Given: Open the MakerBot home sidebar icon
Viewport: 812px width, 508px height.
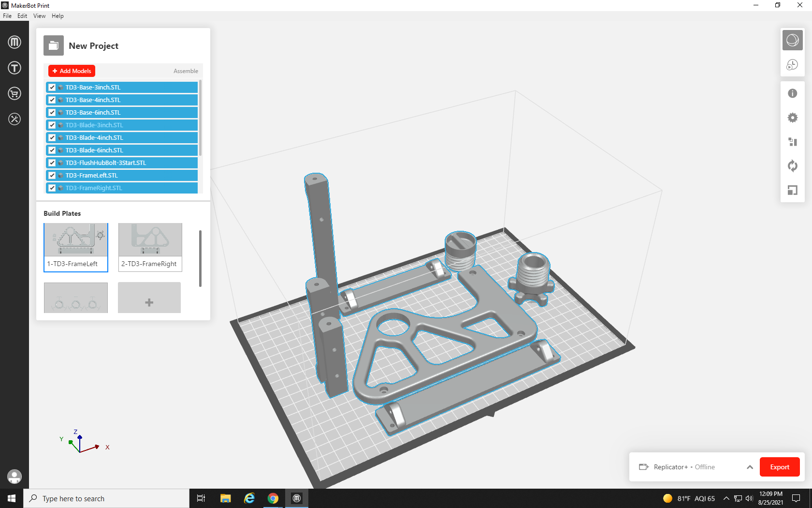Looking at the screenshot, I should pos(14,42).
